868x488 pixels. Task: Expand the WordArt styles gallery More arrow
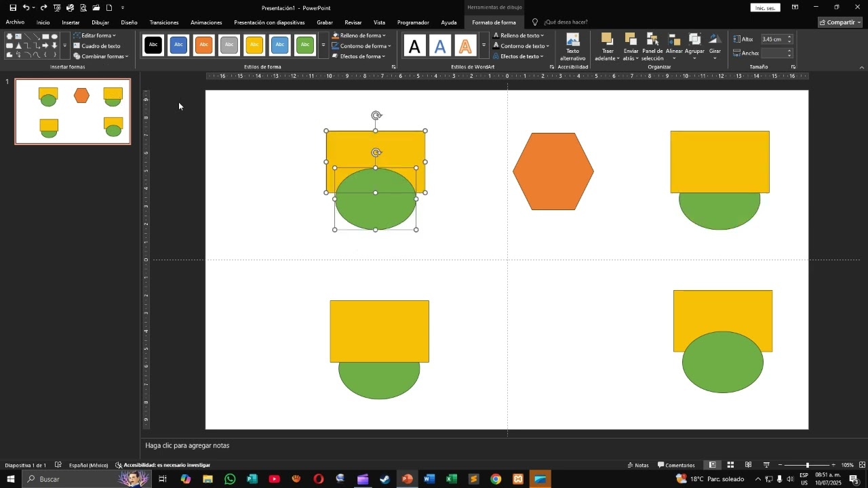484,45
